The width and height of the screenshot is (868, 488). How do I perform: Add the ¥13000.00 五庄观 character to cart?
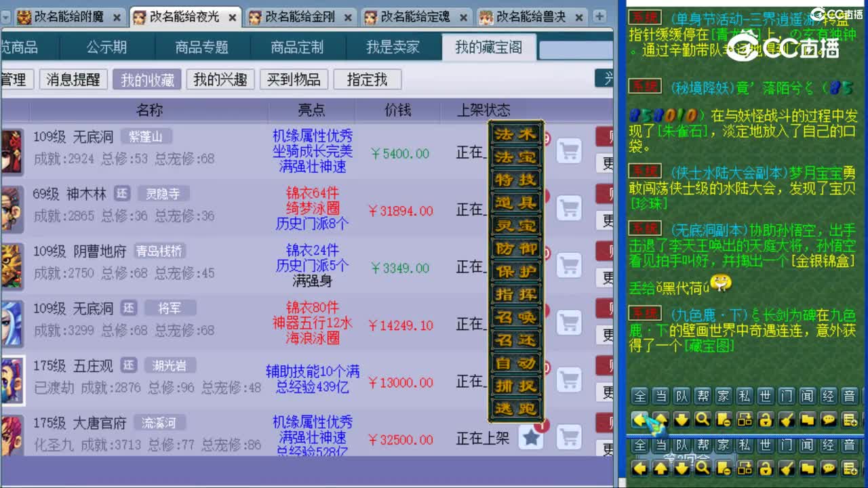[x=569, y=380]
